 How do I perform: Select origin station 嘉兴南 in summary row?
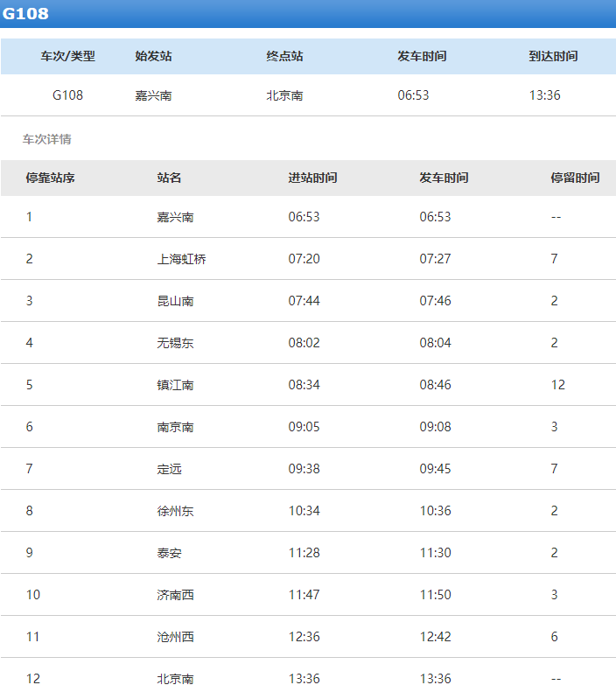tap(153, 95)
